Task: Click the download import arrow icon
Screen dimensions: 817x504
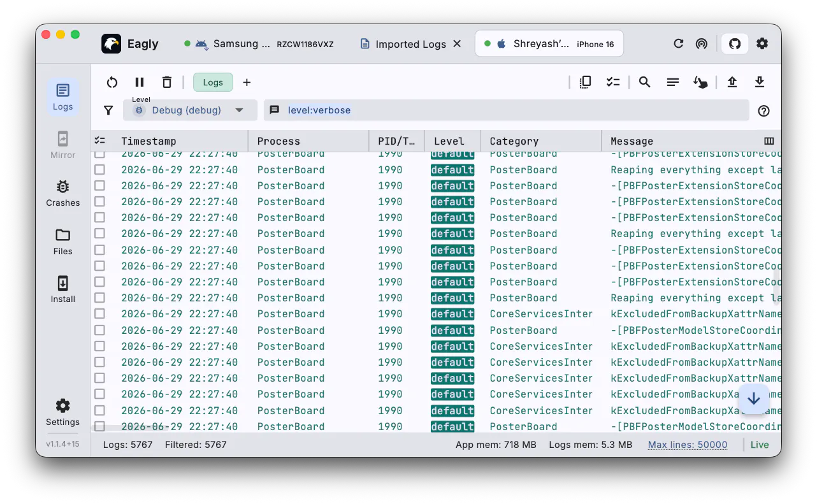Action: [x=759, y=82]
